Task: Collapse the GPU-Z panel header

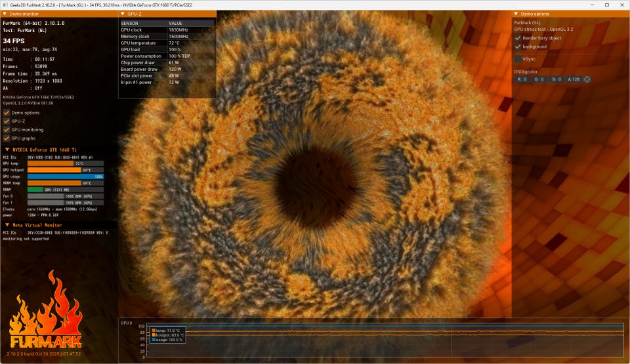Action: click(123, 14)
